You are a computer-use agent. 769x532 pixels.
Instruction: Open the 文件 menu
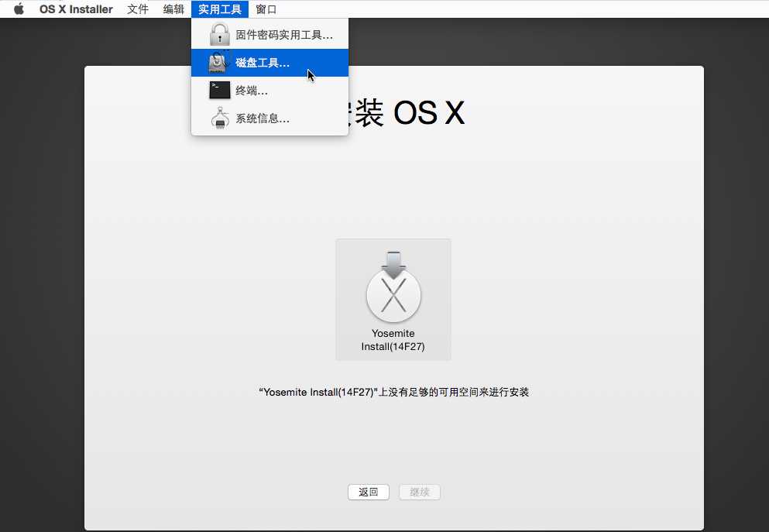pos(138,9)
